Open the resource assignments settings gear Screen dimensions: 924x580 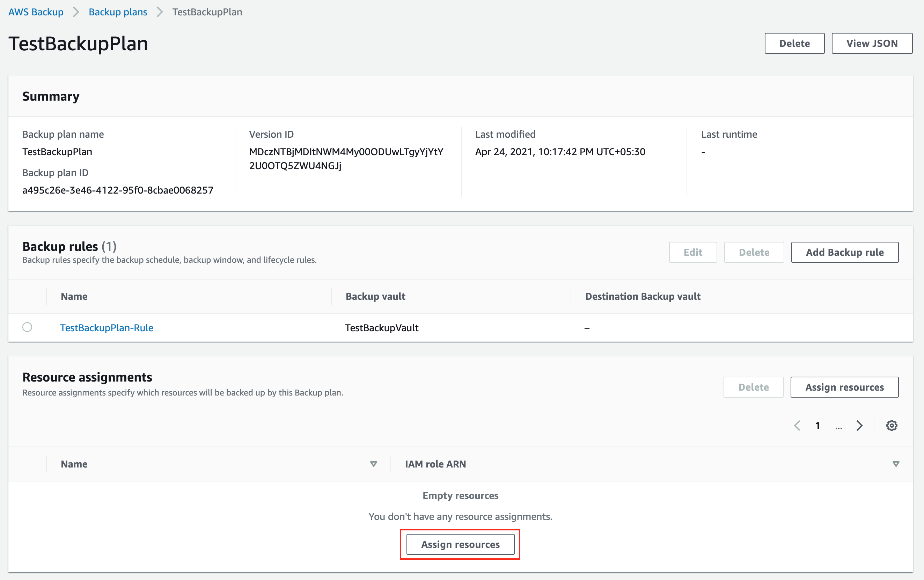click(892, 426)
